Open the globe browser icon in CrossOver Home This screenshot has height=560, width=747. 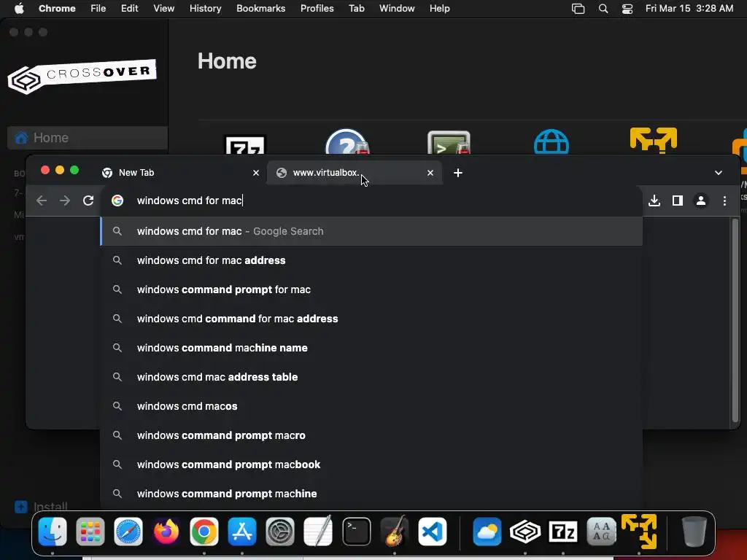pos(551,141)
